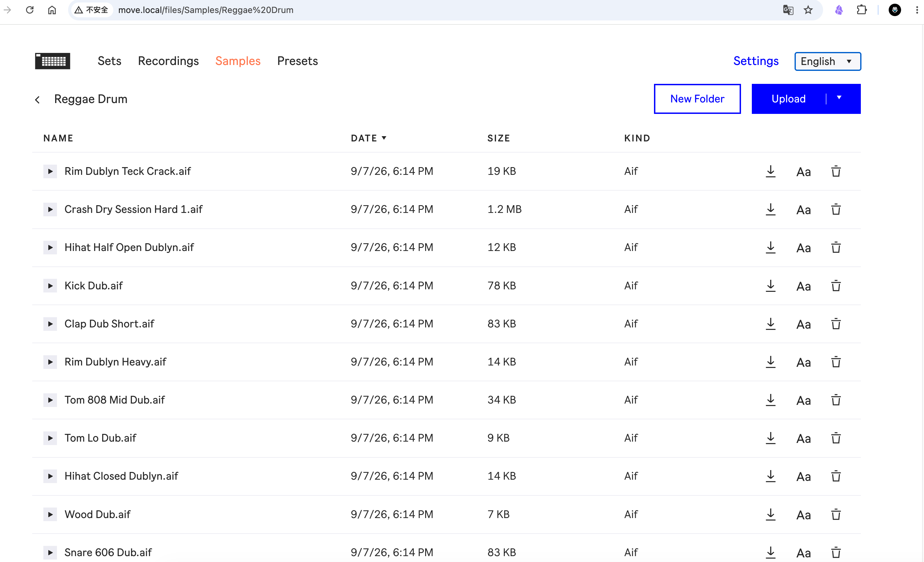This screenshot has width=924, height=562.
Task: Rename Rim Dublyn Heavy.aif file
Action: [804, 363]
